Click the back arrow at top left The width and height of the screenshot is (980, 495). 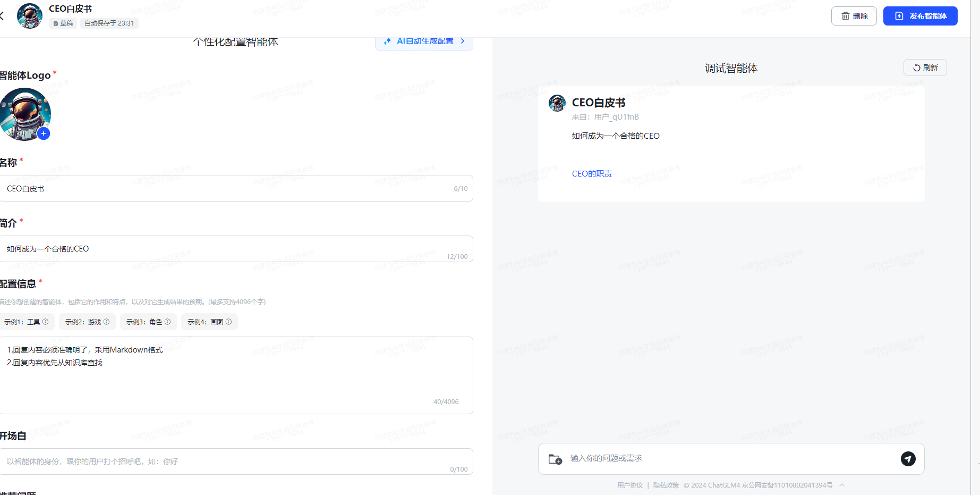(x=3, y=16)
